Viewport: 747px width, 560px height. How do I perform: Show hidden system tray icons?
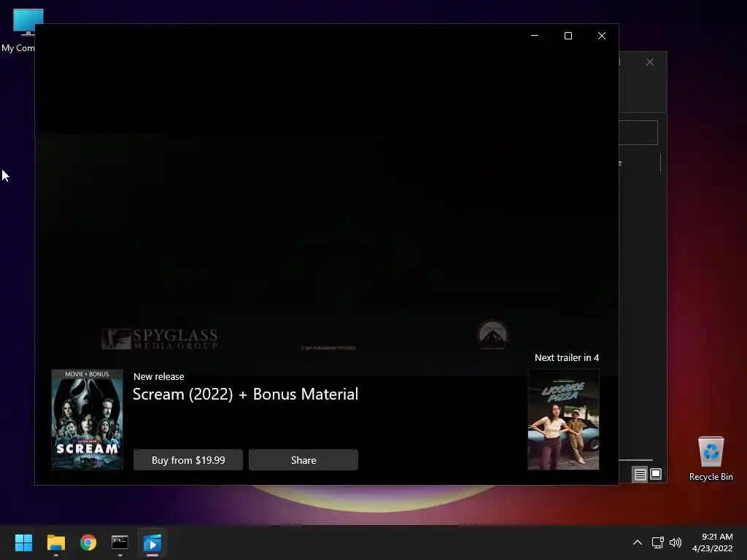pyautogui.click(x=637, y=542)
